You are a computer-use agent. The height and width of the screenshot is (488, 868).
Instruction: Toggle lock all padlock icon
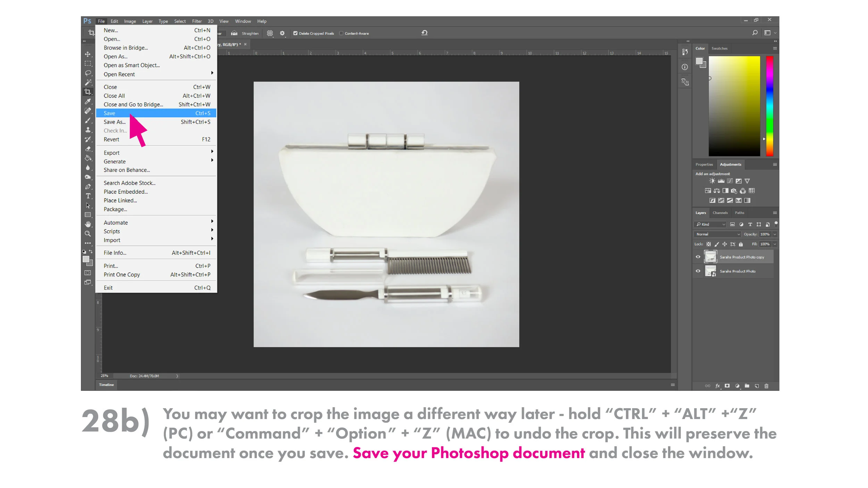[x=741, y=244]
